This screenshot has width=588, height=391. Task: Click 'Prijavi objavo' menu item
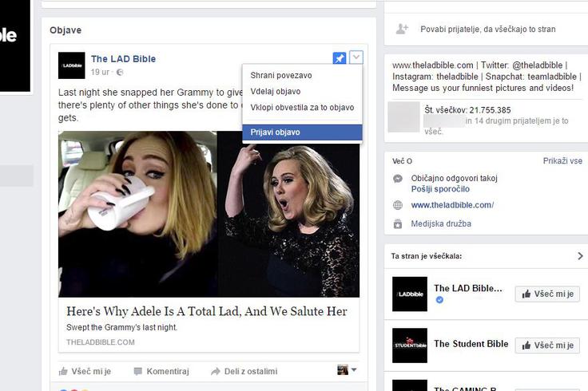point(302,132)
